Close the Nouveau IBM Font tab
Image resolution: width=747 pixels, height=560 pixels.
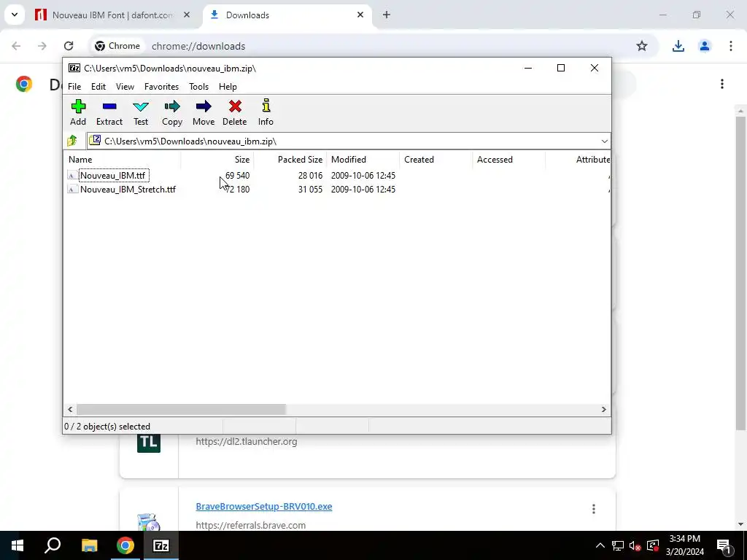coord(187,15)
